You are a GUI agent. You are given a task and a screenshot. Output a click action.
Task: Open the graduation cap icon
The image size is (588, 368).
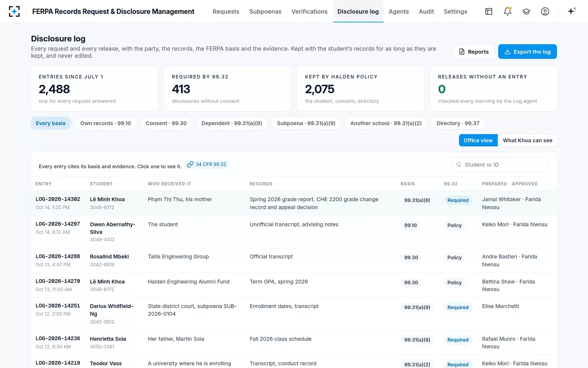click(x=526, y=11)
